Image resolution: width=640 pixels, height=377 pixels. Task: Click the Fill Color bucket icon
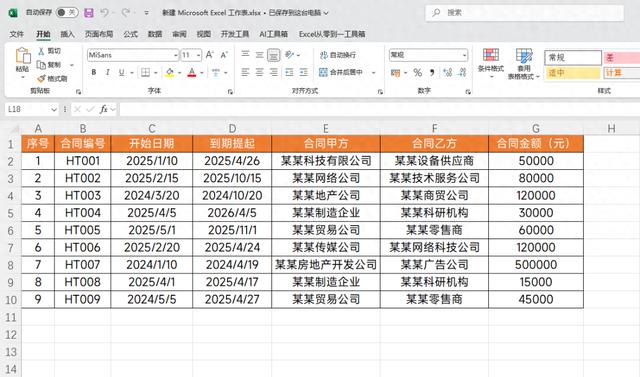(x=169, y=73)
